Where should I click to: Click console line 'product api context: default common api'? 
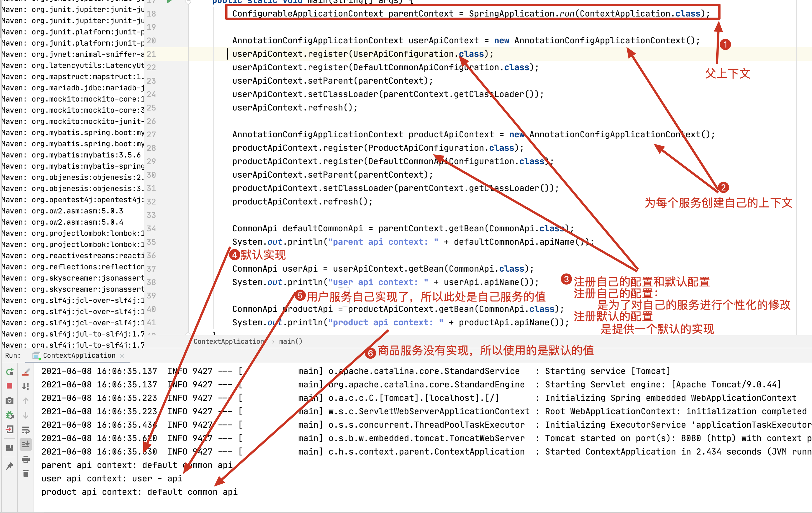[x=140, y=492]
